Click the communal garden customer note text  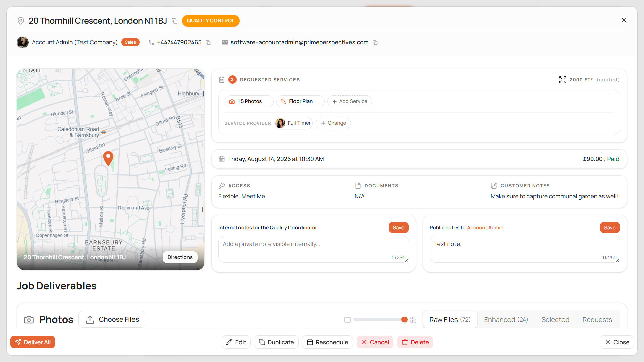[554, 196]
